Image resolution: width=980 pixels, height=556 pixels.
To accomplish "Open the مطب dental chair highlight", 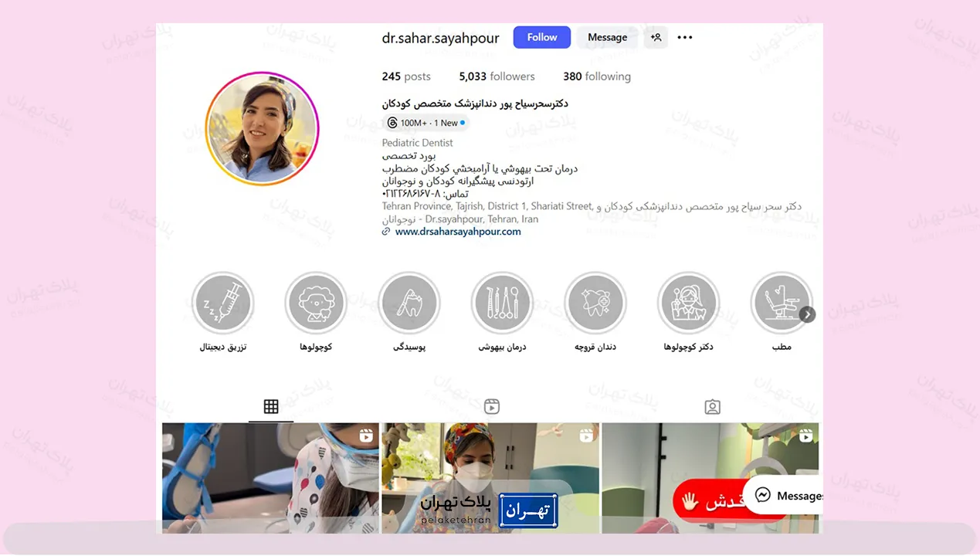I will pyautogui.click(x=780, y=303).
